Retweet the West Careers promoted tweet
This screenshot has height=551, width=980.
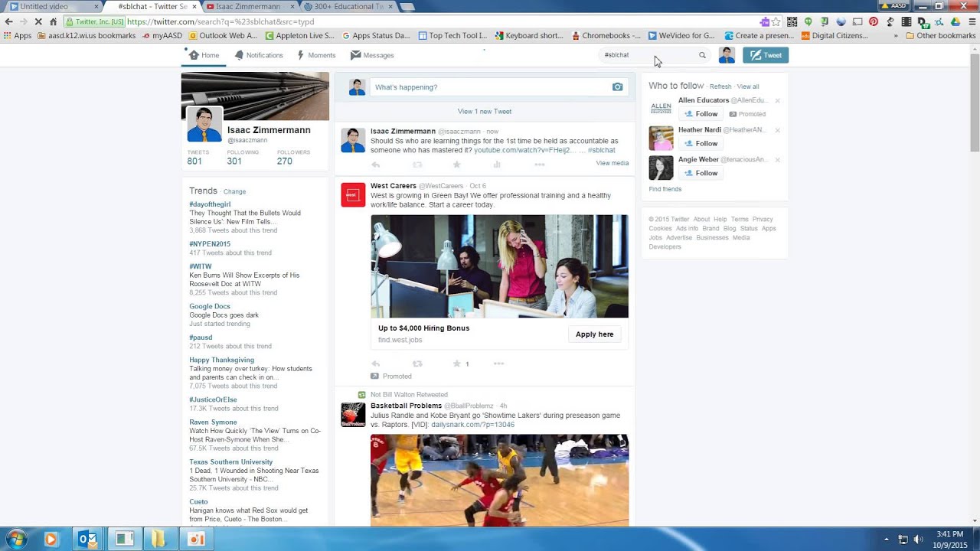(417, 364)
